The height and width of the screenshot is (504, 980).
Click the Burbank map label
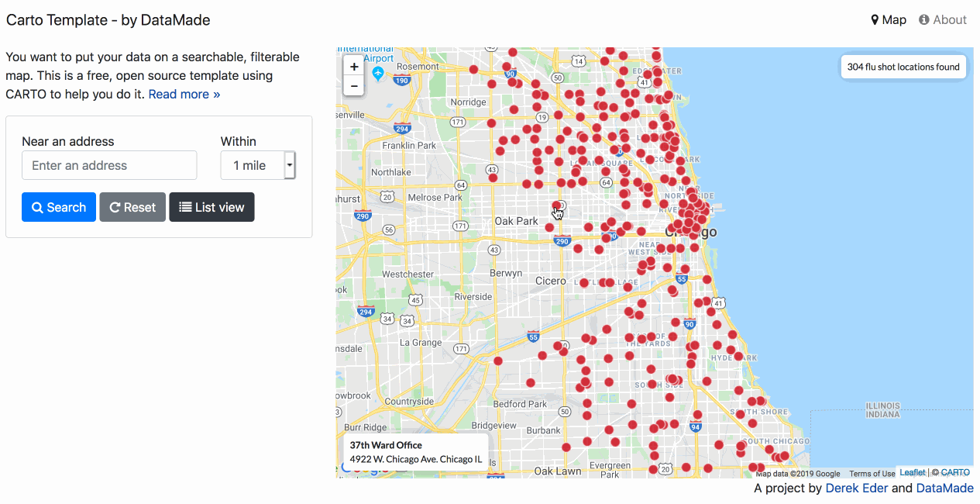543,430
